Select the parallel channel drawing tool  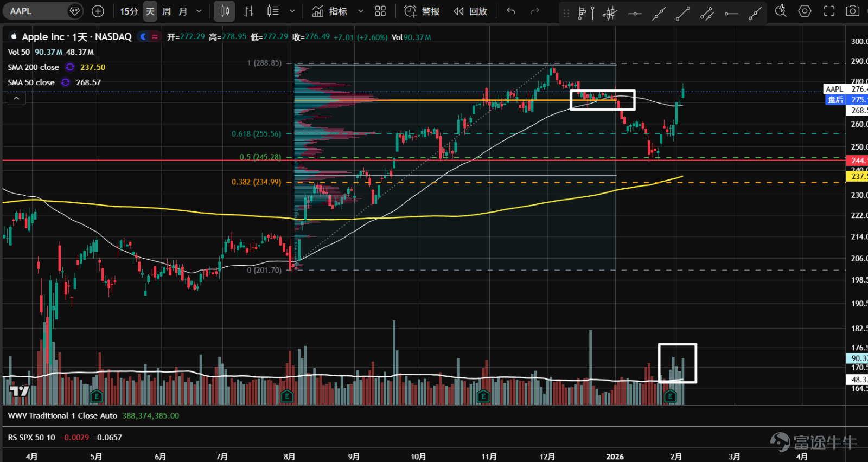(x=707, y=13)
